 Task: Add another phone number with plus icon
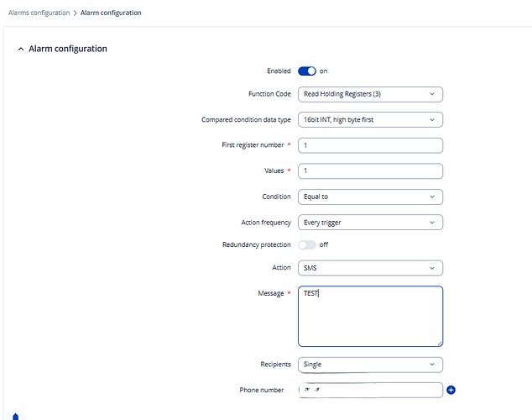(451, 390)
